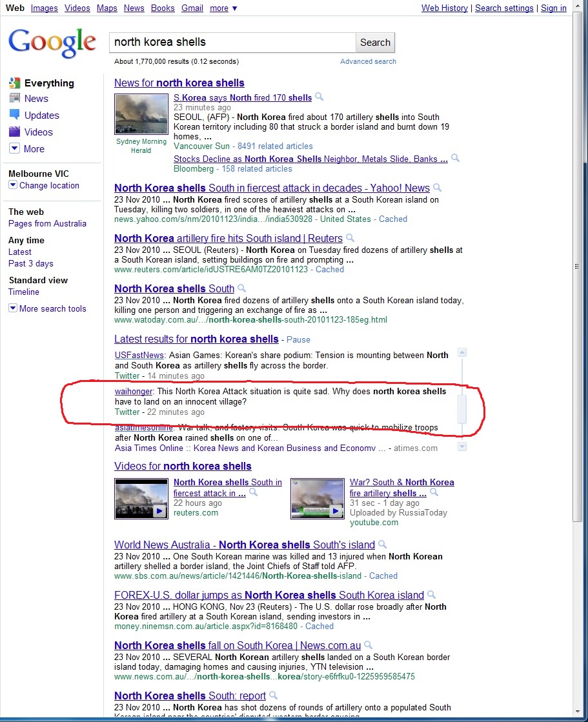Select Latest time filter
This screenshot has width=588, height=722.
[20, 252]
